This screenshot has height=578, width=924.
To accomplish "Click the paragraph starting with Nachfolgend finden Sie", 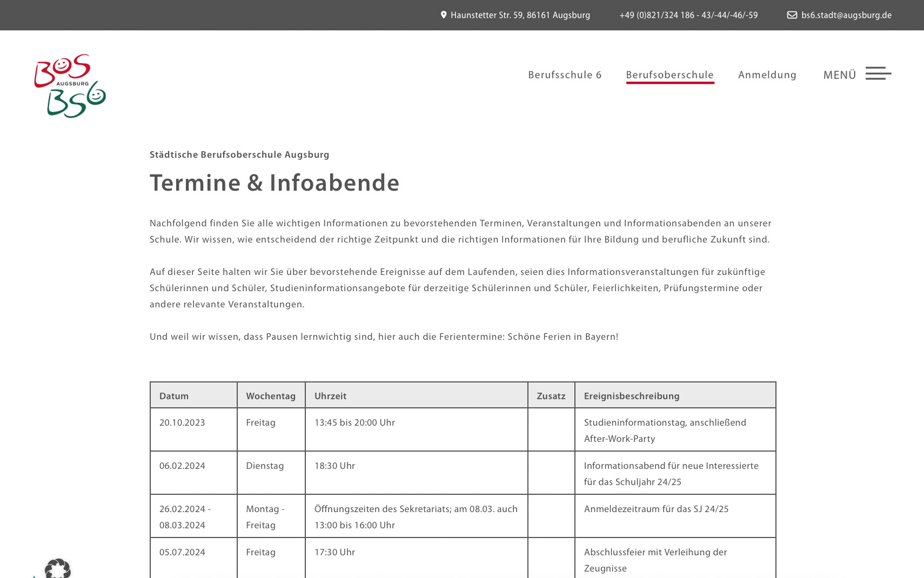I will click(460, 231).
